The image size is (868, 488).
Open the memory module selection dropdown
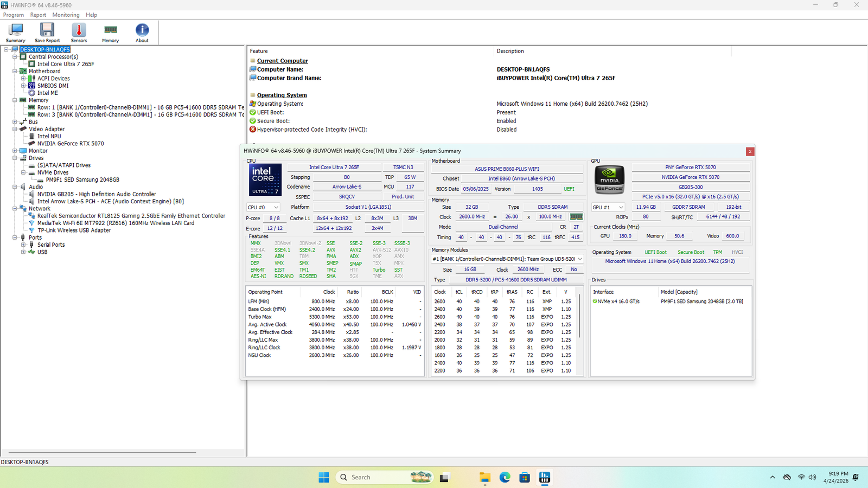point(507,259)
